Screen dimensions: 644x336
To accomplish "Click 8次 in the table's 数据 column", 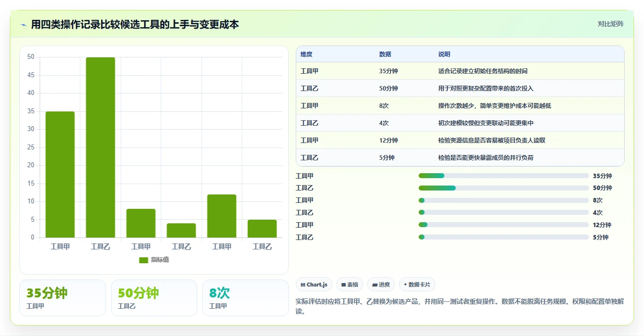I will click(x=384, y=106).
